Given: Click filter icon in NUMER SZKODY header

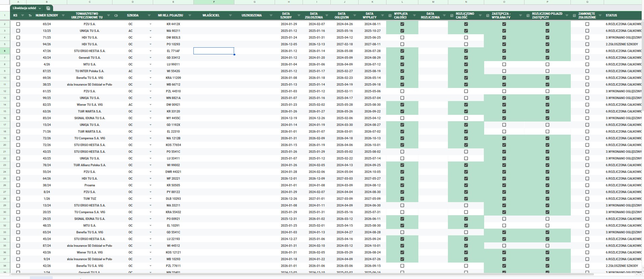Looking at the screenshot, I should coord(62,15).
